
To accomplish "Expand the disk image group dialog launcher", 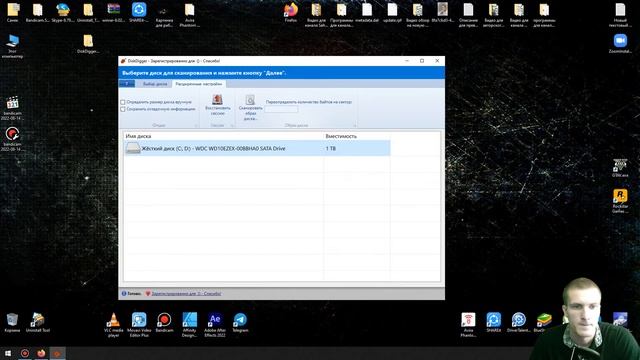I will coord(355,126).
